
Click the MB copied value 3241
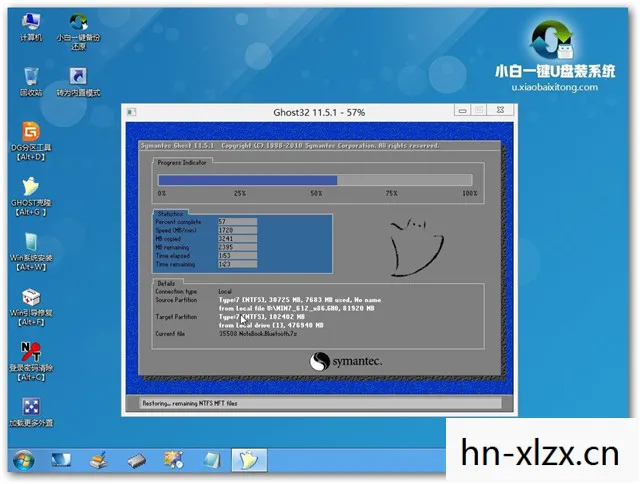[x=237, y=239]
